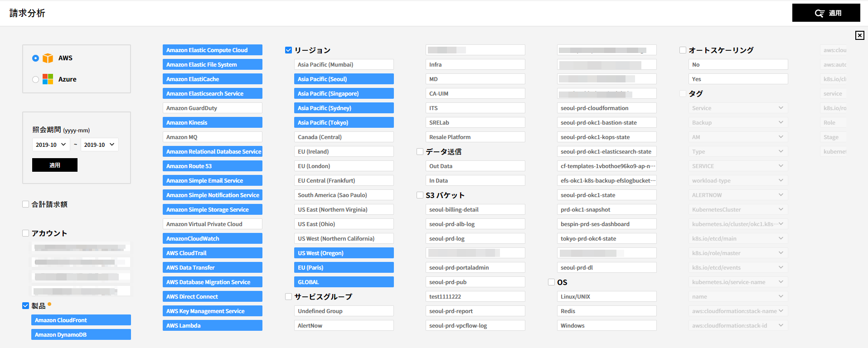Open the end period 2019-10 dropdown
Image resolution: width=868 pixels, height=348 pixels.
(x=99, y=145)
